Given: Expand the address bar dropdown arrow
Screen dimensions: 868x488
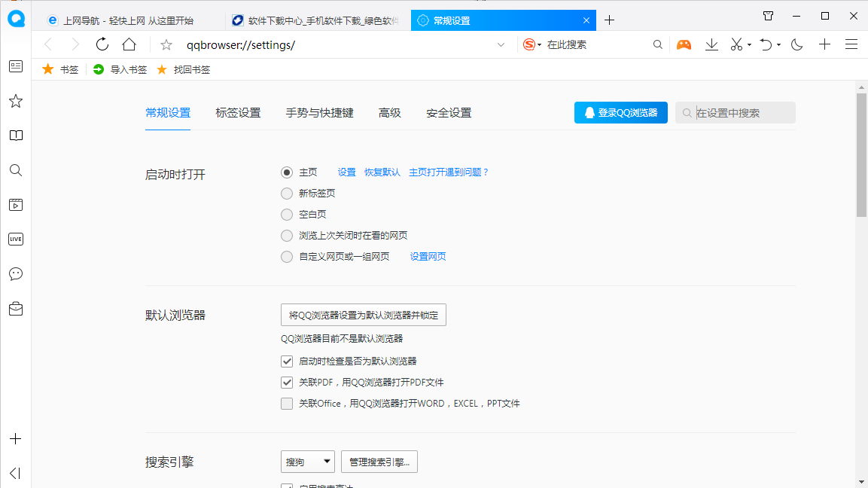Looking at the screenshot, I should (501, 44).
